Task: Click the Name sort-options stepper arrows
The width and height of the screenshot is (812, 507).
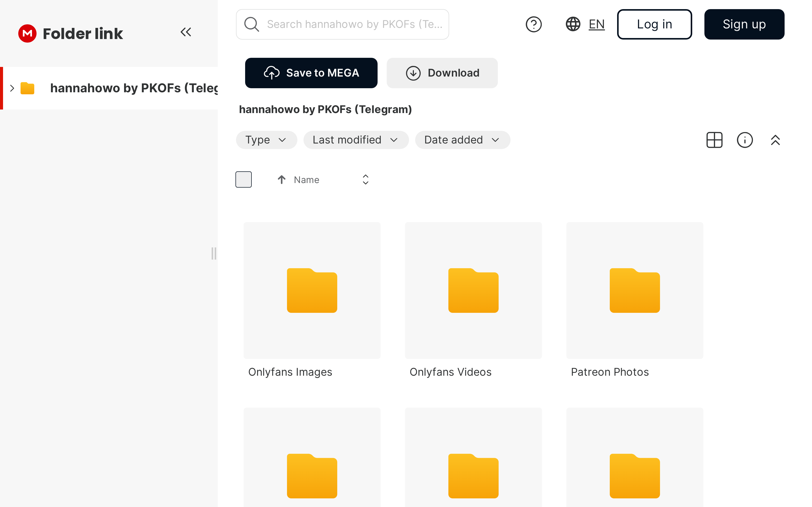Action: coord(365,180)
